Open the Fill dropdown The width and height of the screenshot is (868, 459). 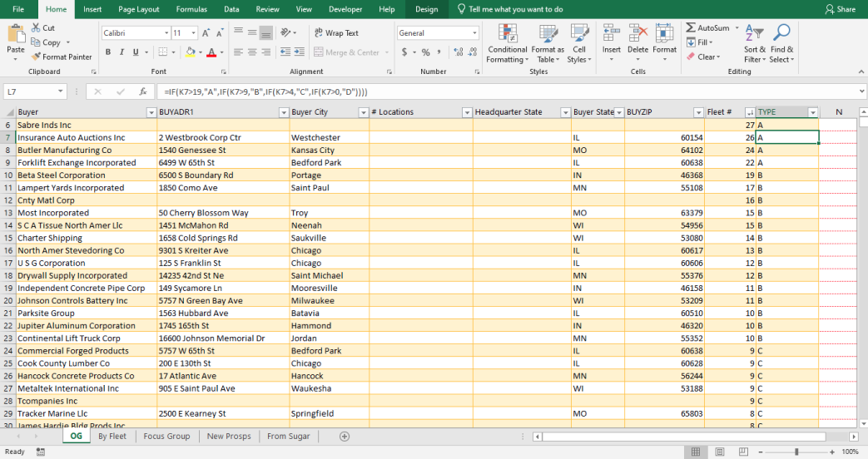(700, 42)
